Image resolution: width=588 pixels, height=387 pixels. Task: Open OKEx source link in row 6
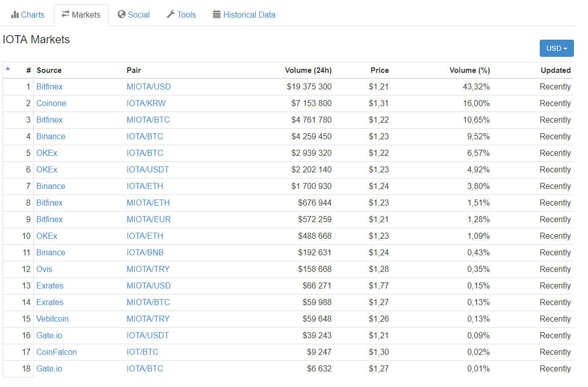click(x=47, y=169)
